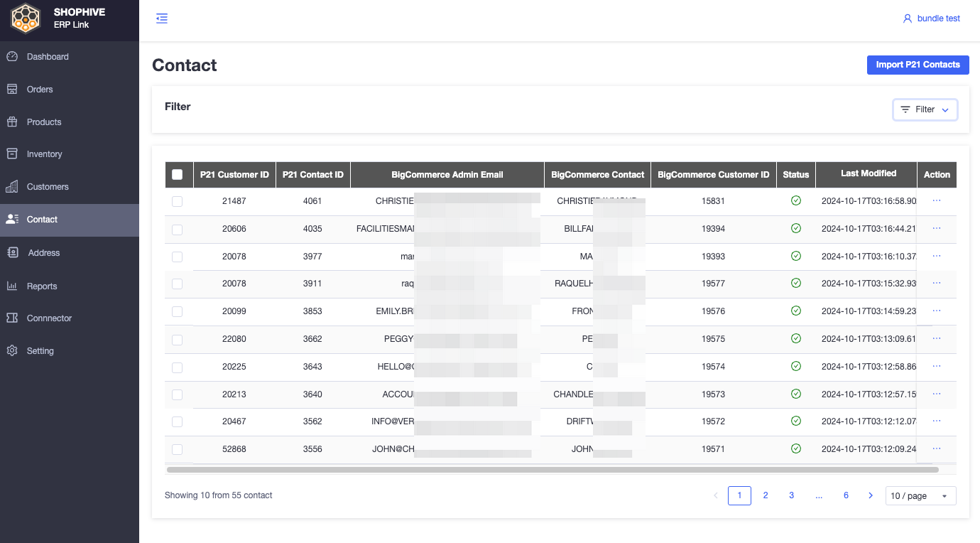980x543 pixels.
Task: Open action menu for contact 4061
Action: point(937,200)
